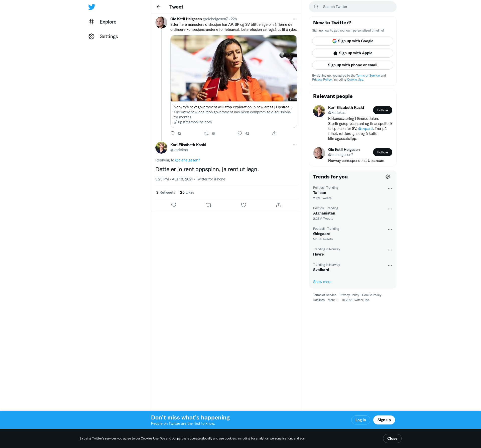Retweet icon with 16 retweets
481x448 pixels.
coord(206,133)
